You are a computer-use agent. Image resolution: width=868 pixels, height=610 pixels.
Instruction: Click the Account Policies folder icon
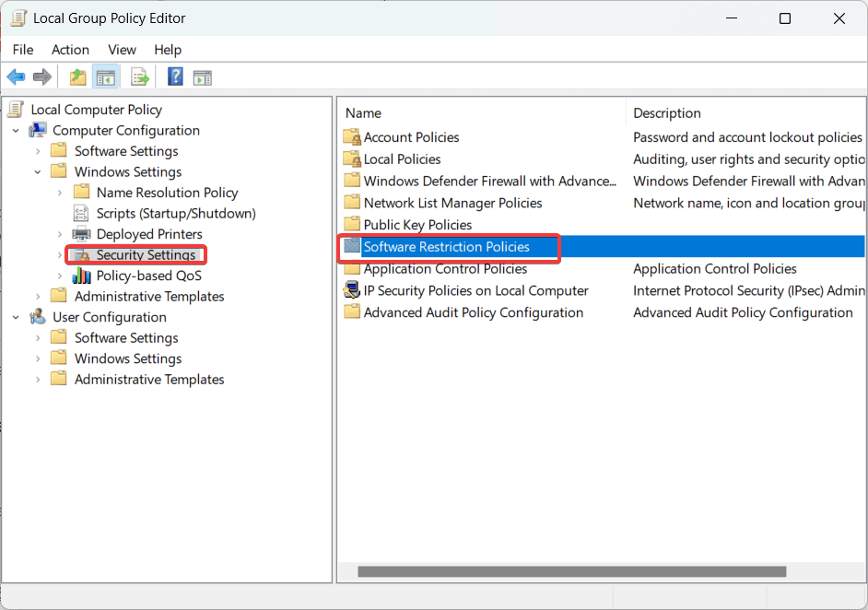point(352,136)
